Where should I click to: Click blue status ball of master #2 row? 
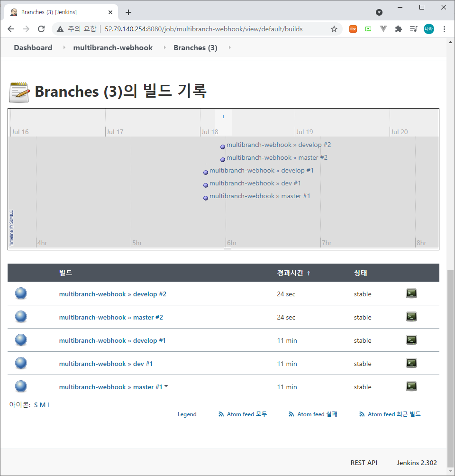(x=21, y=317)
